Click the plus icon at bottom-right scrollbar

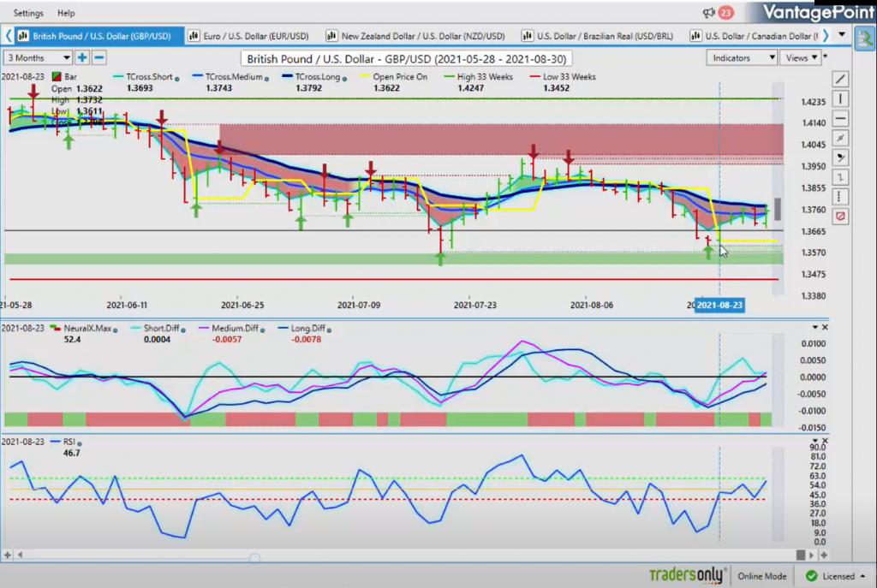824,555
